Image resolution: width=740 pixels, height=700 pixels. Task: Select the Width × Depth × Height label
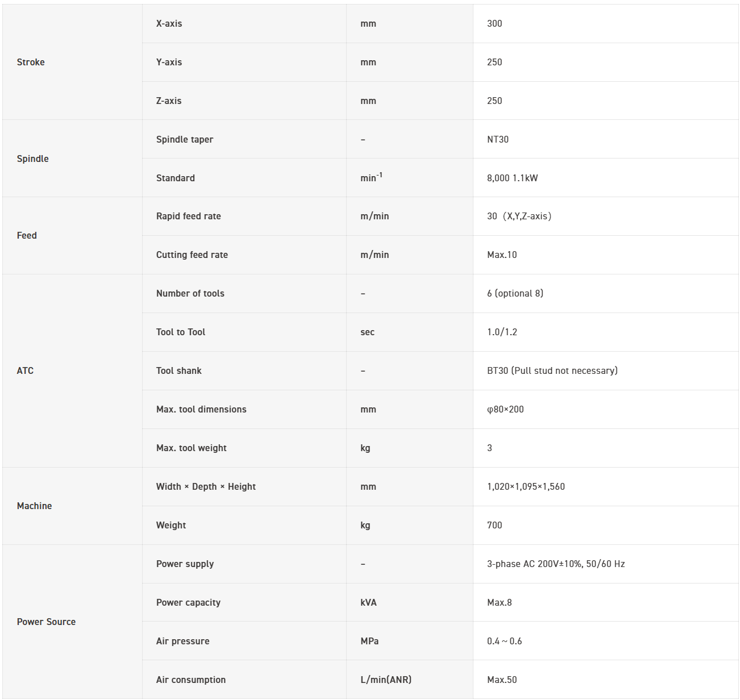(x=206, y=486)
